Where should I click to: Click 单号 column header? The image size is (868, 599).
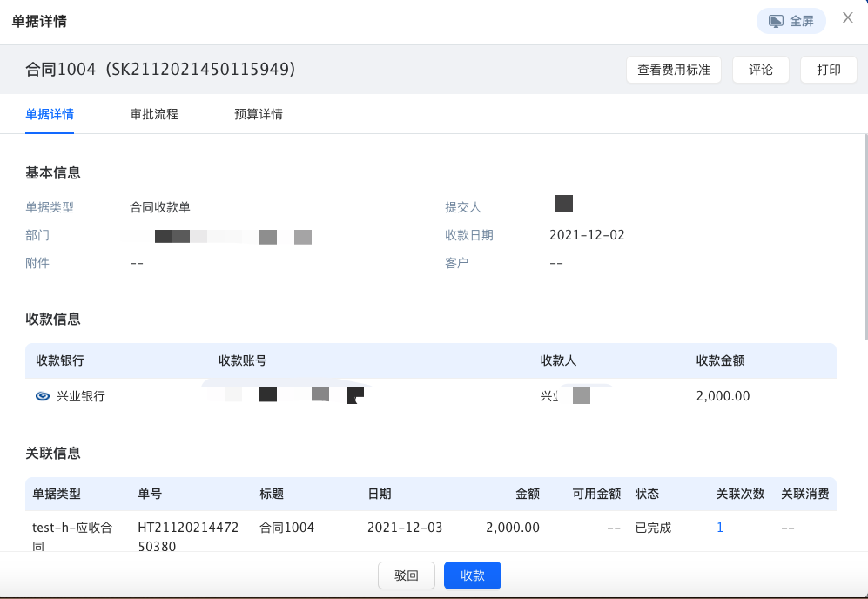[x=150, y=494]
